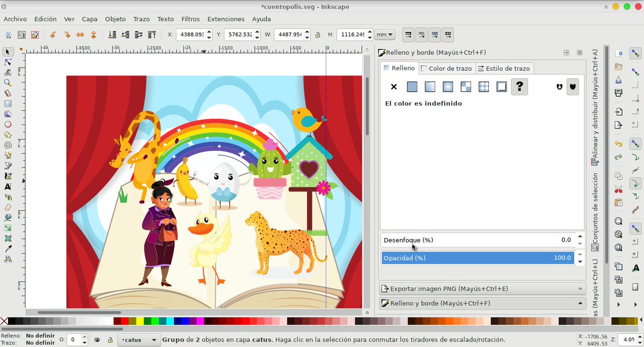Viewport: 644px width, 347px height.
Task: Select the Eraser tool
Action: (8, 207)
